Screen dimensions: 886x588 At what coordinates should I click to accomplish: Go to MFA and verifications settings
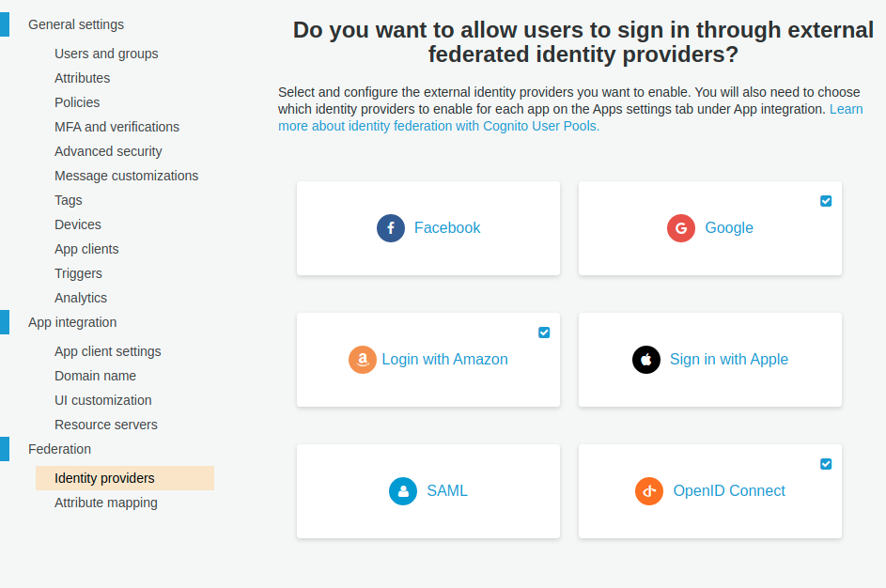[x=117, y=126]
